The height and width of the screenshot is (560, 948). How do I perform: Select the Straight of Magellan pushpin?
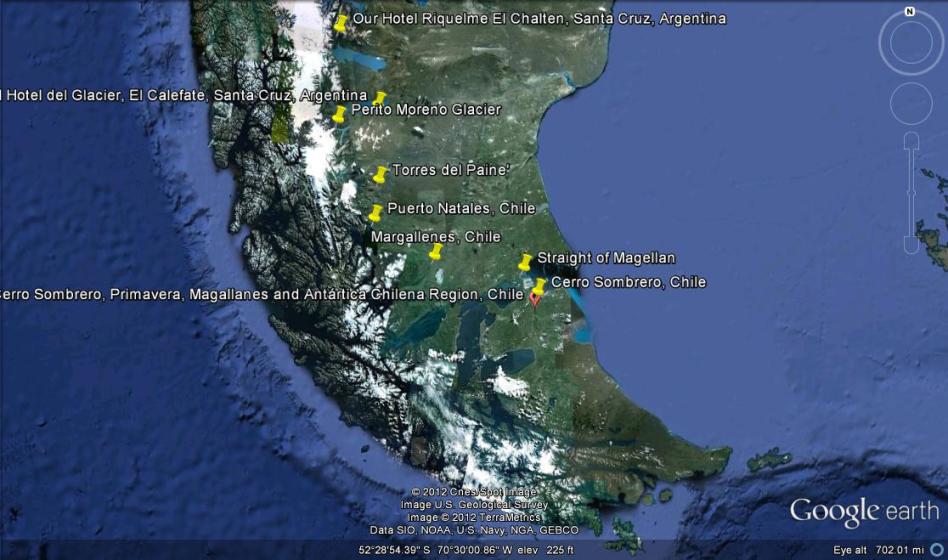(525, 262)
